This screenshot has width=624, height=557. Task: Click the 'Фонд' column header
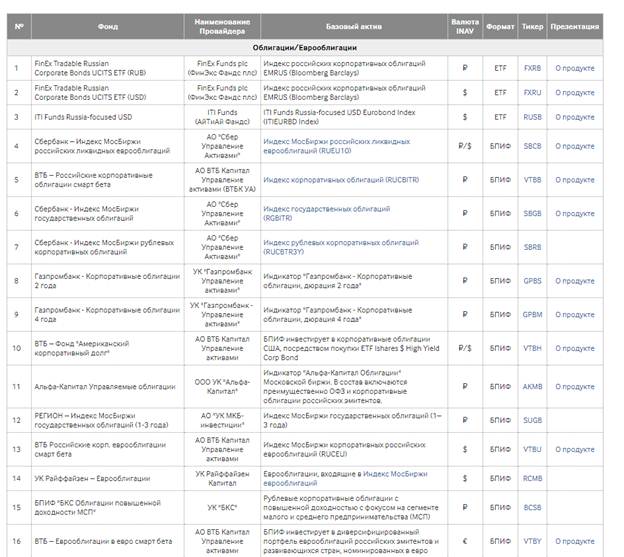pos(107,27)
